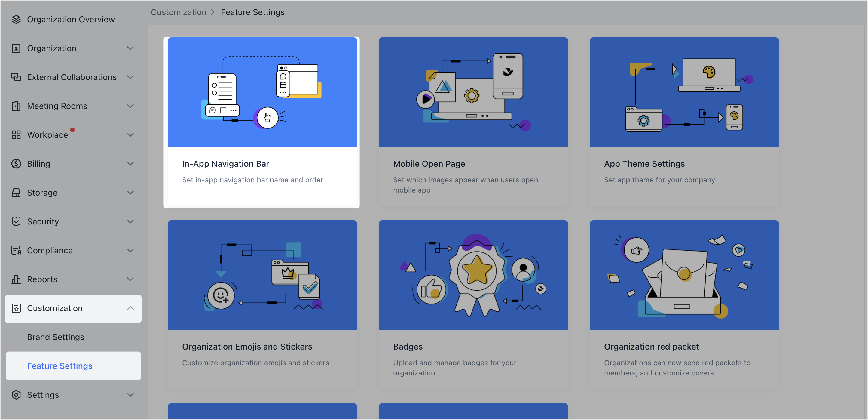Viewport: 868px width, 420px height.
Task: Go to Customization breadcrumb link
Action: point(179,12)
